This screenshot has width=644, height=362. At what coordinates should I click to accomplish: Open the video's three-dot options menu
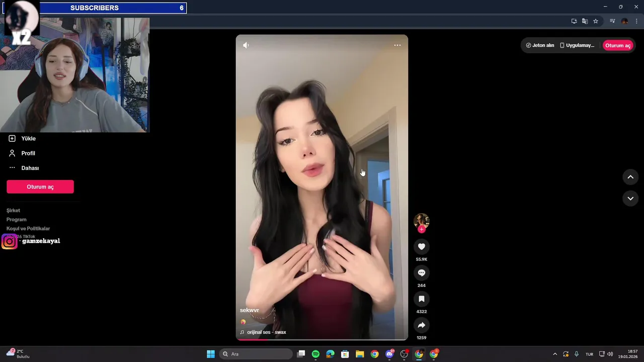click(x=397, y=45)
